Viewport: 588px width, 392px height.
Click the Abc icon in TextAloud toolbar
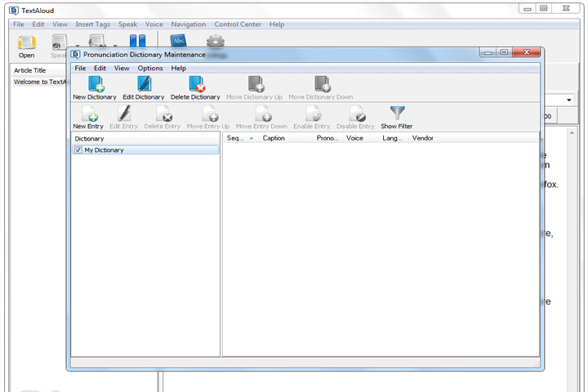[179, 40]
